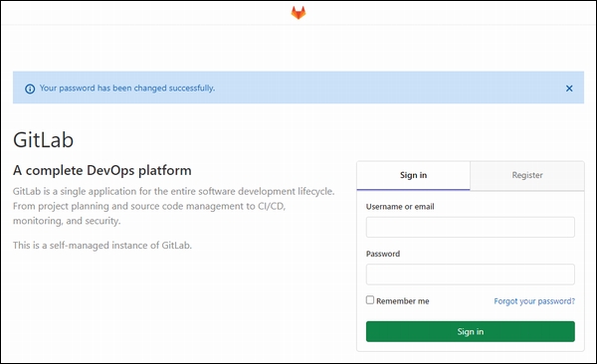Click the green Sign in button
597x364 pixels.
coord(471,331)
